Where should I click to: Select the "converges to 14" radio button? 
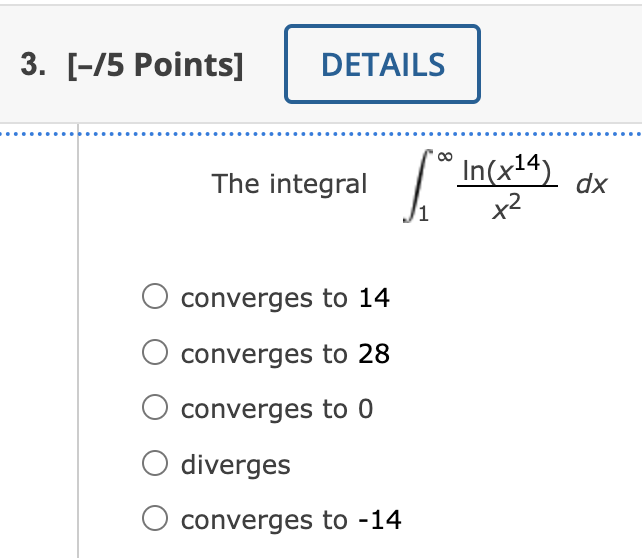155,298
